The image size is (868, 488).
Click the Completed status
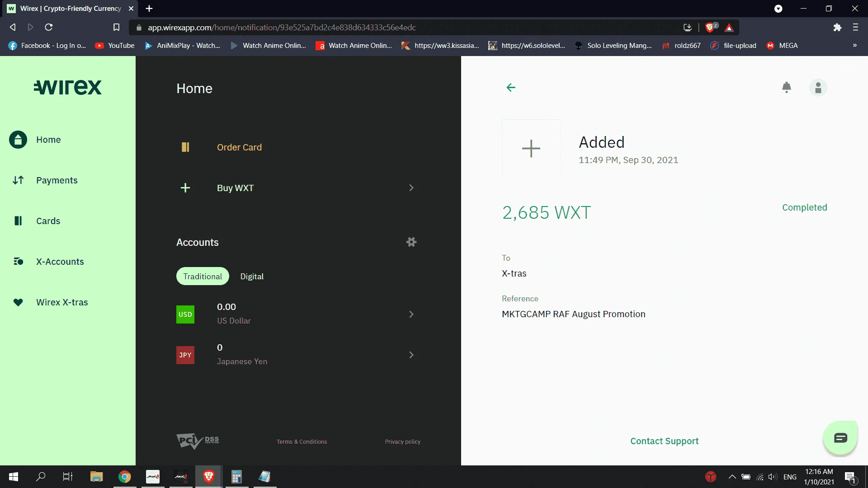click(x=805, y=207)
